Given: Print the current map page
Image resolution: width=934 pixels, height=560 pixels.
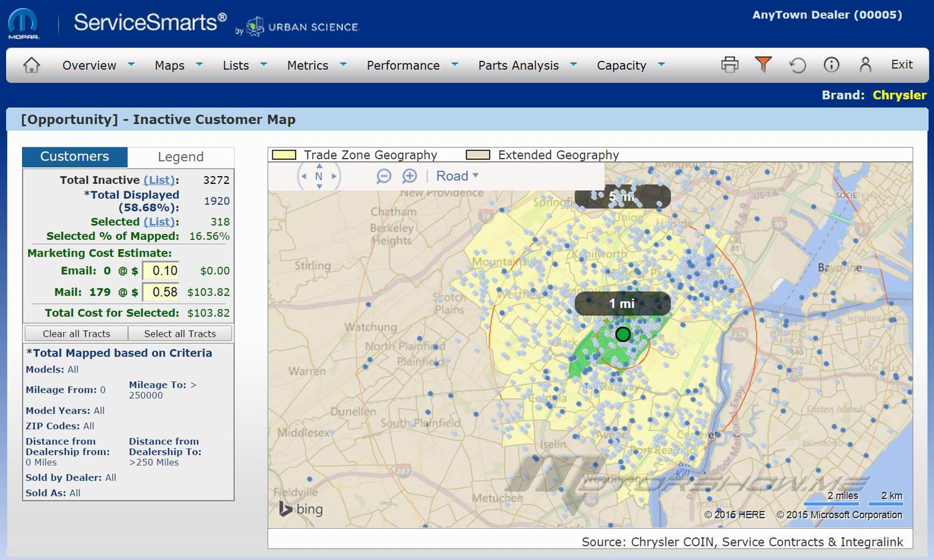Looking at the screenshot, I should click(x=730, y=65).
